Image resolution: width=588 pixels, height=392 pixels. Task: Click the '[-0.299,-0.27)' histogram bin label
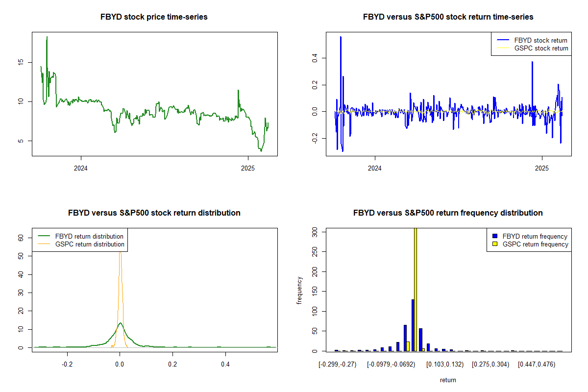[x=337, y=365]
